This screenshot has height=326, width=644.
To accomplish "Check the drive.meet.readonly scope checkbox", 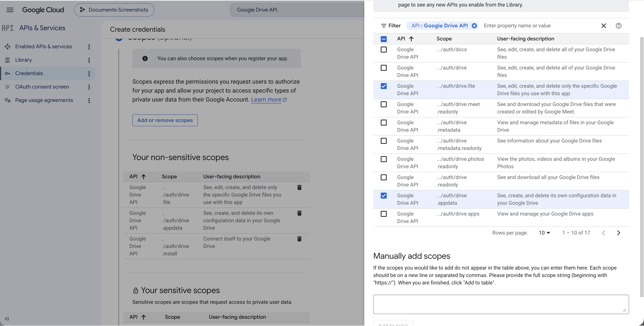I will 384,104.
